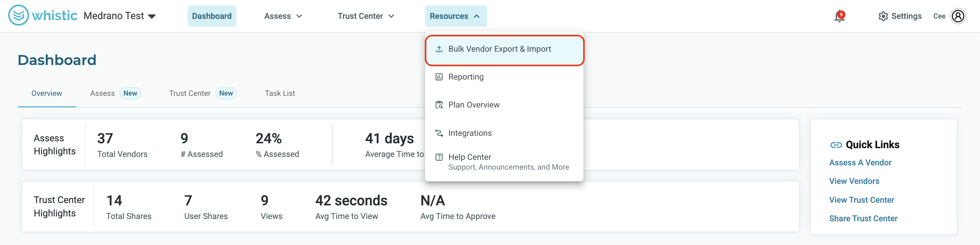The width and height of the screenshot is (980, 245).
Task: Click the 41 days average time stat
Action: pyautogui.click(x=394, y=145)
